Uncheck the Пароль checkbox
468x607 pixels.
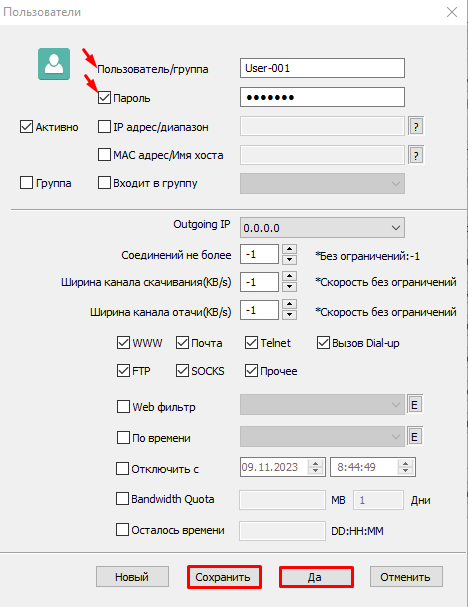[104, 98]
